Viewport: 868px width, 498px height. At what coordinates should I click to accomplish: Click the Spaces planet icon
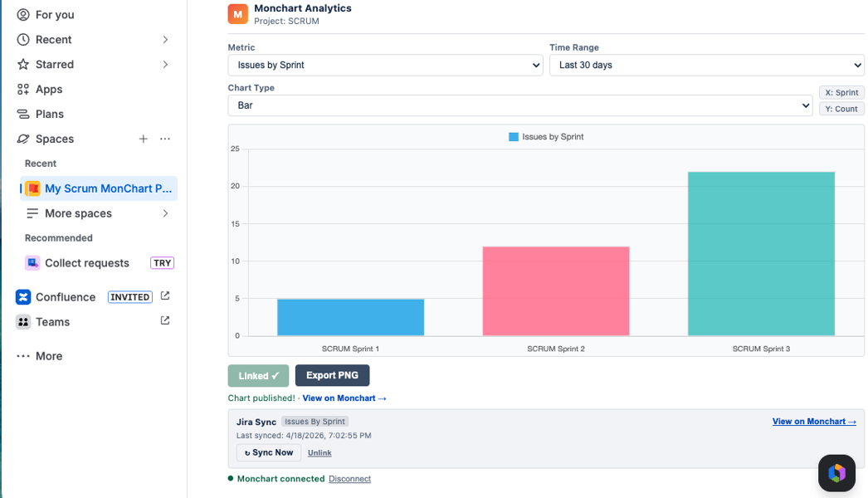pos(22,139)
